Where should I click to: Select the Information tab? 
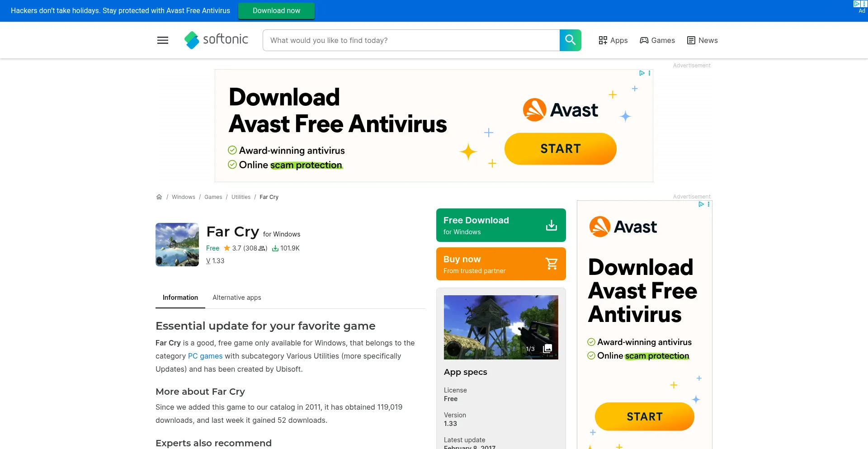click(180, 298)
